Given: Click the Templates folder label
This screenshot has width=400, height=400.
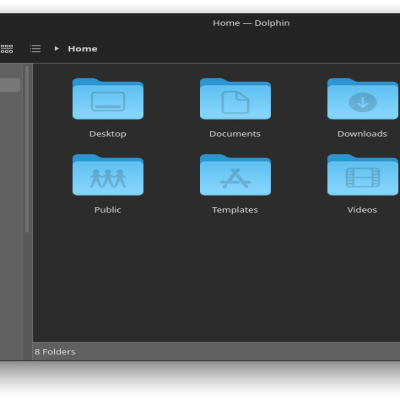Looking at the screenshot, I should click(x=235, y=210).
